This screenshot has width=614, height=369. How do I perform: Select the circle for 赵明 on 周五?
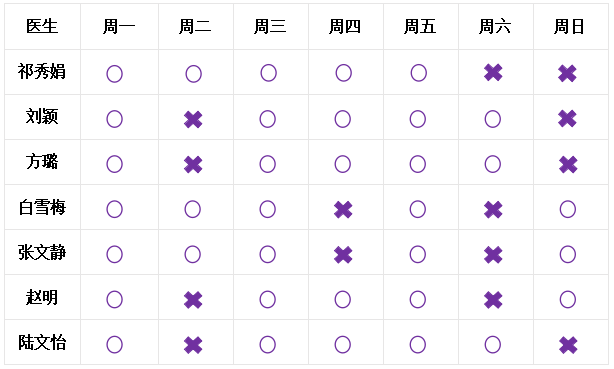tap(418, 300)
